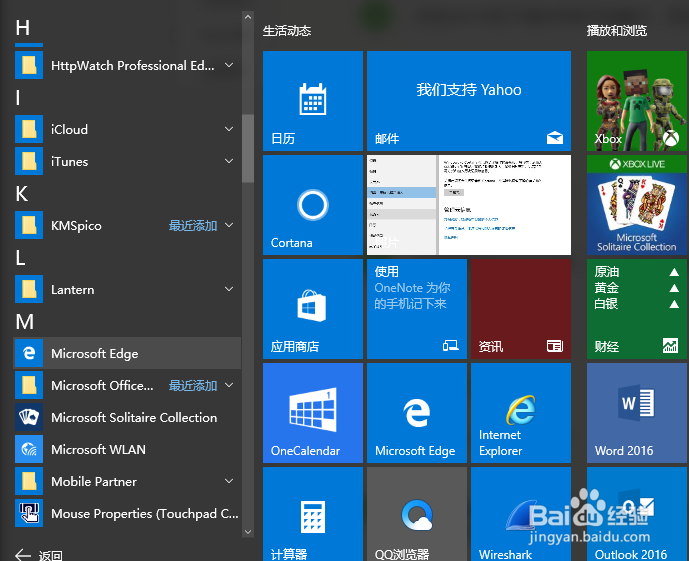689x561 pixels.
Task: Launch the Internet Explorer tile
Action: tap(521, 413)
